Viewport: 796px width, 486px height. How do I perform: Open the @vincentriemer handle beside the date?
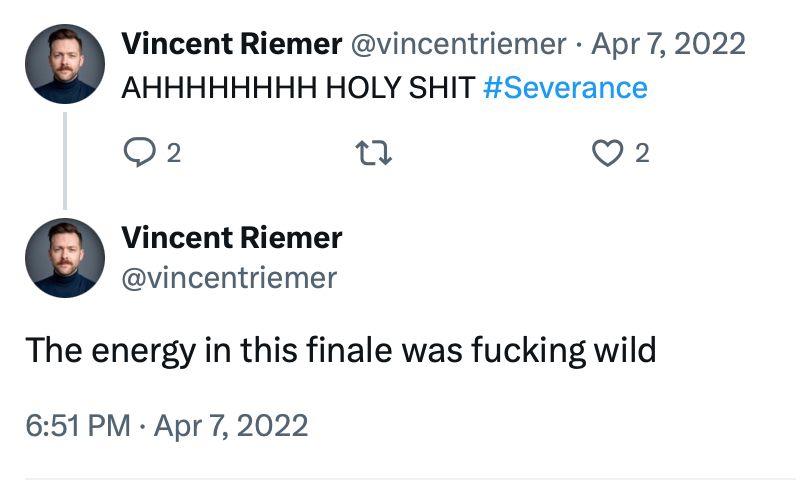point(459,44)
